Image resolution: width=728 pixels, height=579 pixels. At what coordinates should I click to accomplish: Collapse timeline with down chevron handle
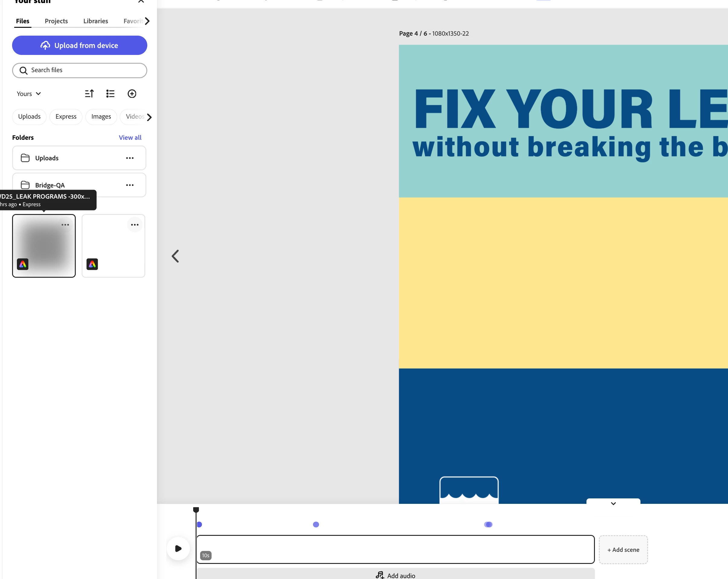point(613,503)
